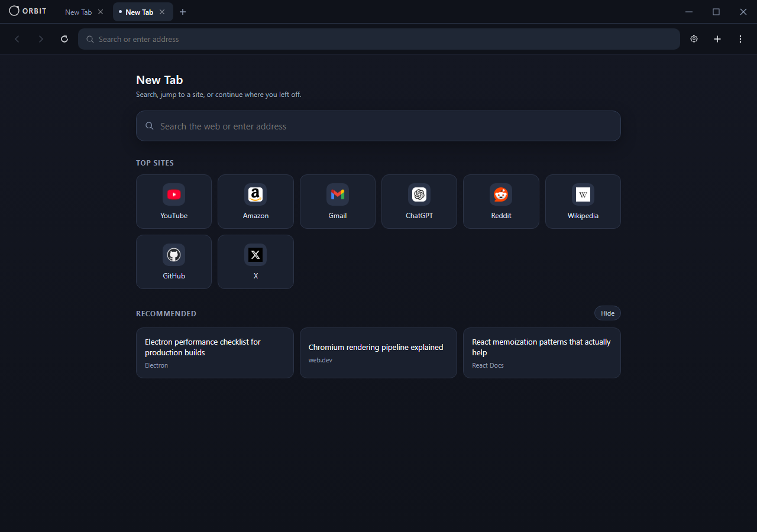Open the Wikipedia shortcut
Screen dimensions: 757x532
[x=583, y=201]
